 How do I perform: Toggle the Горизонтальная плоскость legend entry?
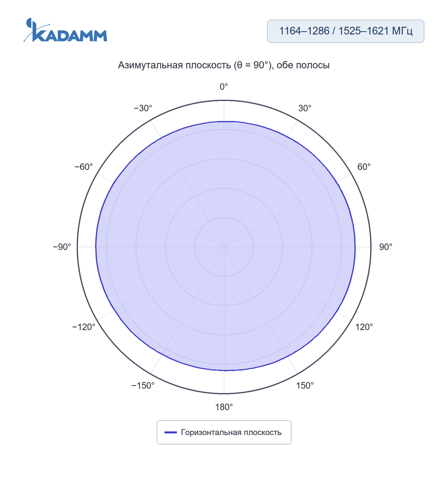[224, 432]
